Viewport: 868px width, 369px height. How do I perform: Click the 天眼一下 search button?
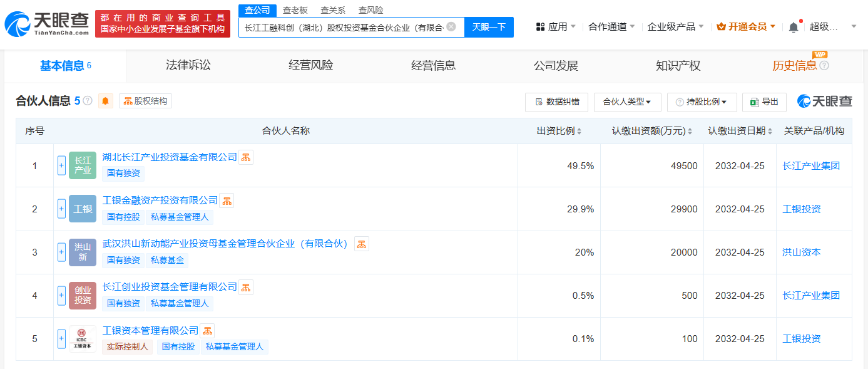(489, 27)
